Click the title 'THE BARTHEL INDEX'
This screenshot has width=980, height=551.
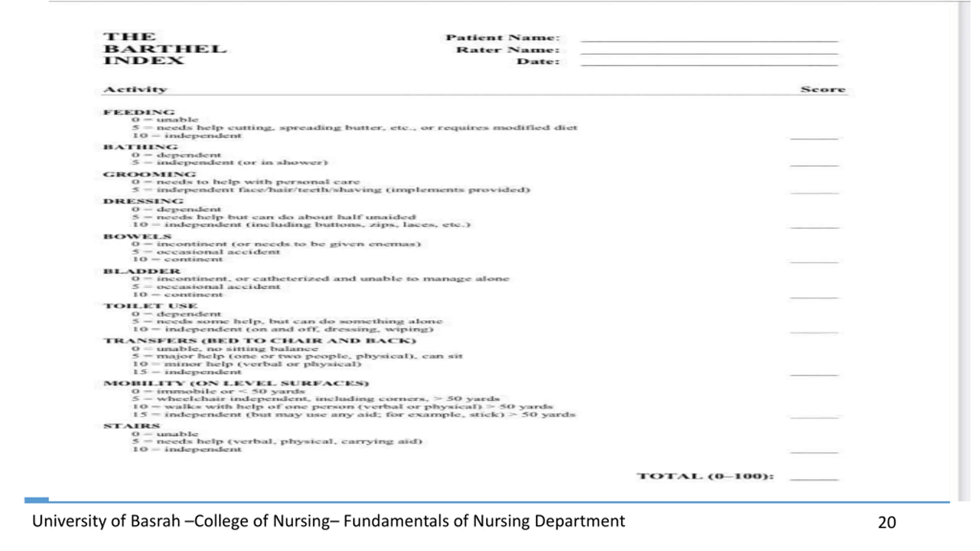[x=165, y=49]
